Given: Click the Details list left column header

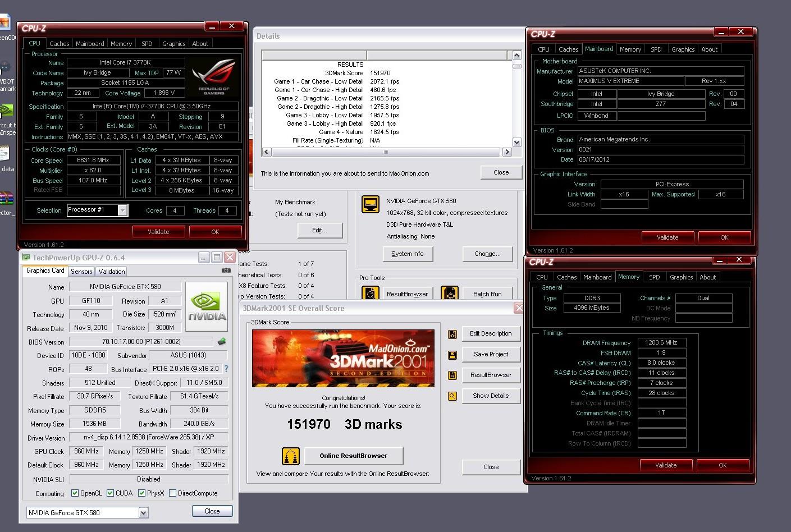Looking at the screenshot, I should pyautogui.click(x=314, y=55).
